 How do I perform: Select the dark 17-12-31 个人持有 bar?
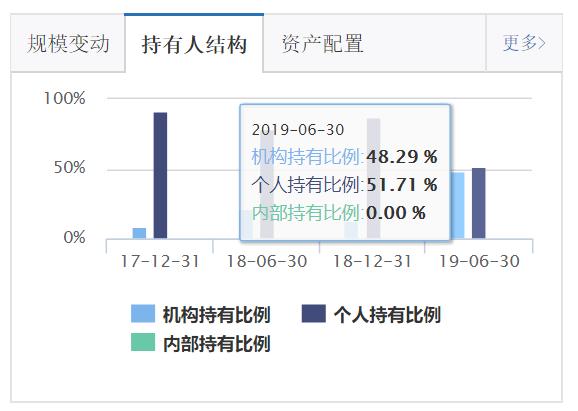pyautogui.click(x=160, y=175)
